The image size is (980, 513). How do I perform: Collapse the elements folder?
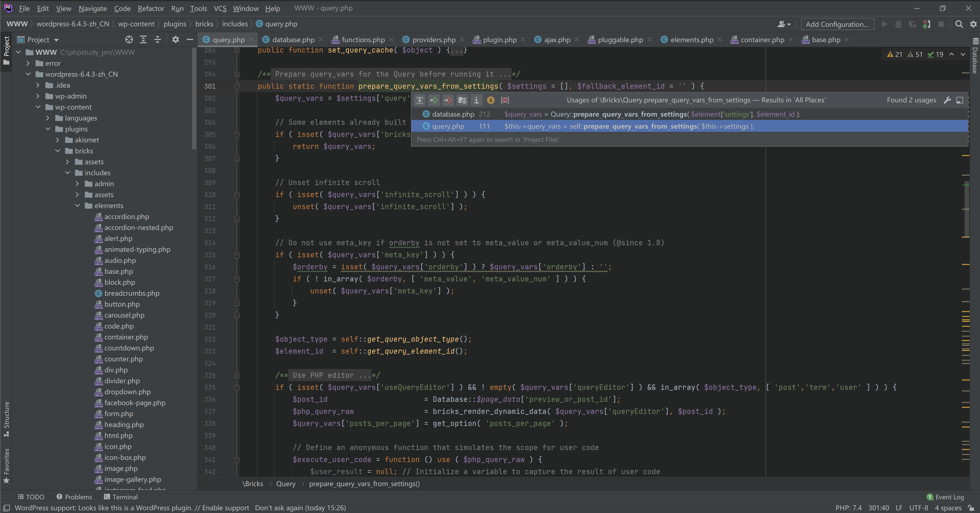tap(77, 206)
